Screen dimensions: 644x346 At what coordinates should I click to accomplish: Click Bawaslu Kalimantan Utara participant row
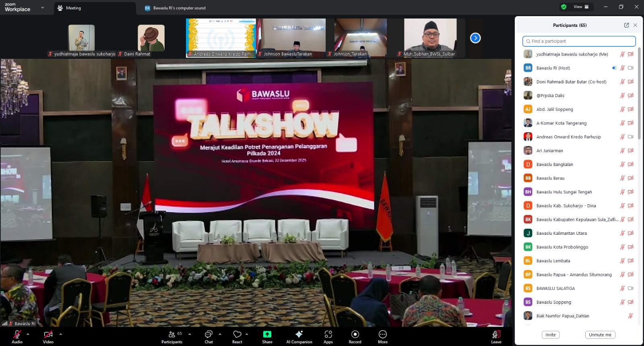[579, 233]
